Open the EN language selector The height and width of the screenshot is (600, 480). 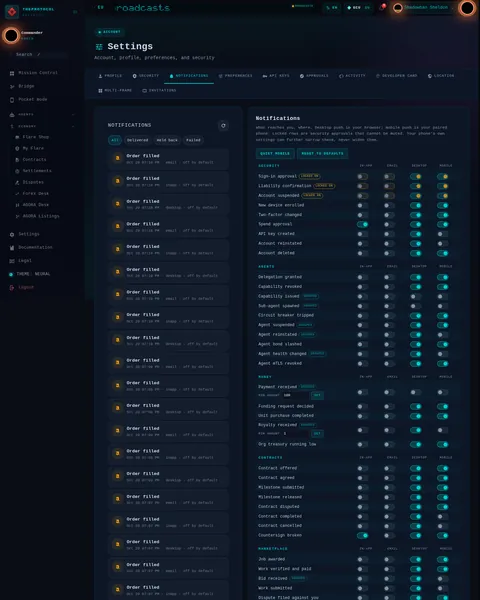pyautogui.click(x=331, y=8)
